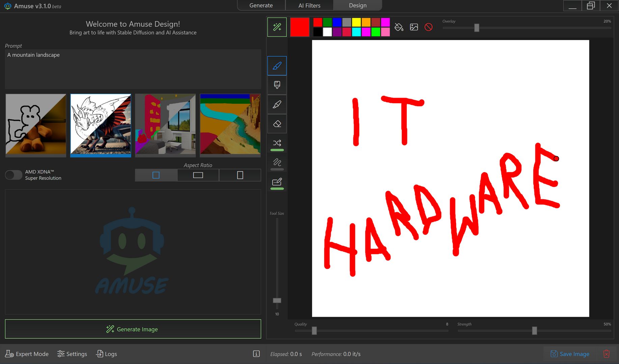Select the paintbrush drawing tool
This screenshot has width=619, height=364.
click(x=277, y=66)
